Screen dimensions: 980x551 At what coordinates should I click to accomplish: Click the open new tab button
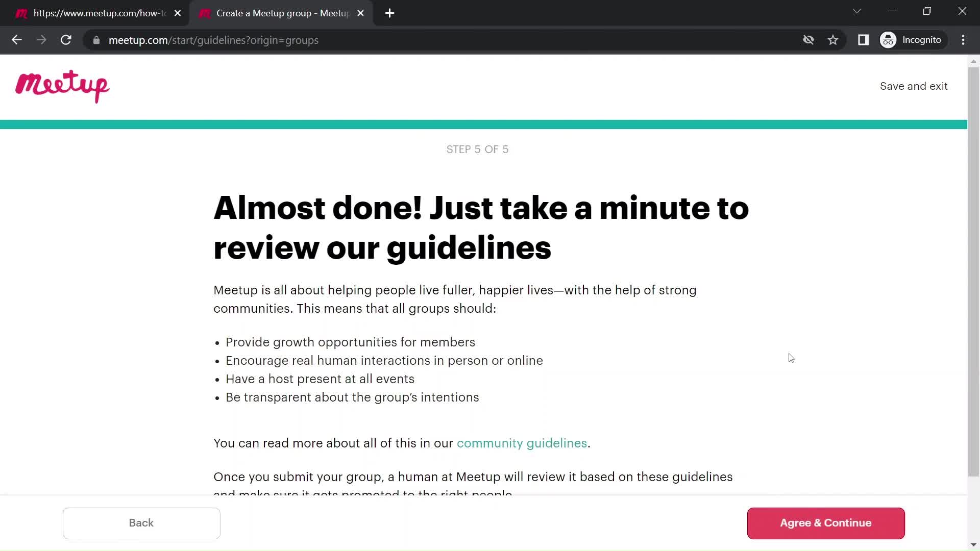pyautogui.click(x=390, y=13)
